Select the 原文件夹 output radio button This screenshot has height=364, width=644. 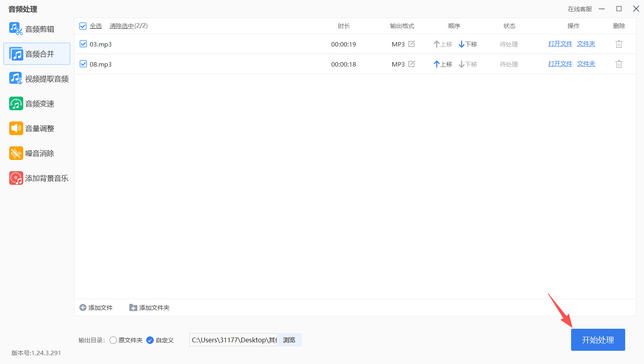tap(113, 340)
